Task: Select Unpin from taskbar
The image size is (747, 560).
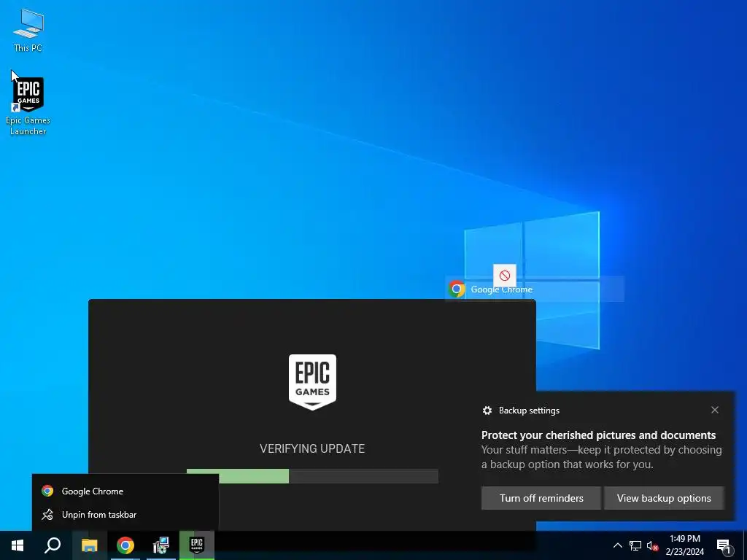Action: point(125,515)
